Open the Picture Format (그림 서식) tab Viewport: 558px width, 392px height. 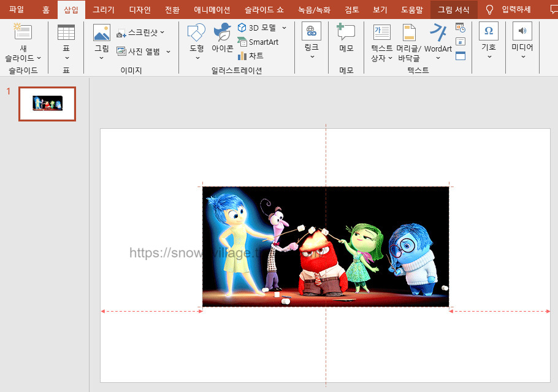tap(454, 10)
